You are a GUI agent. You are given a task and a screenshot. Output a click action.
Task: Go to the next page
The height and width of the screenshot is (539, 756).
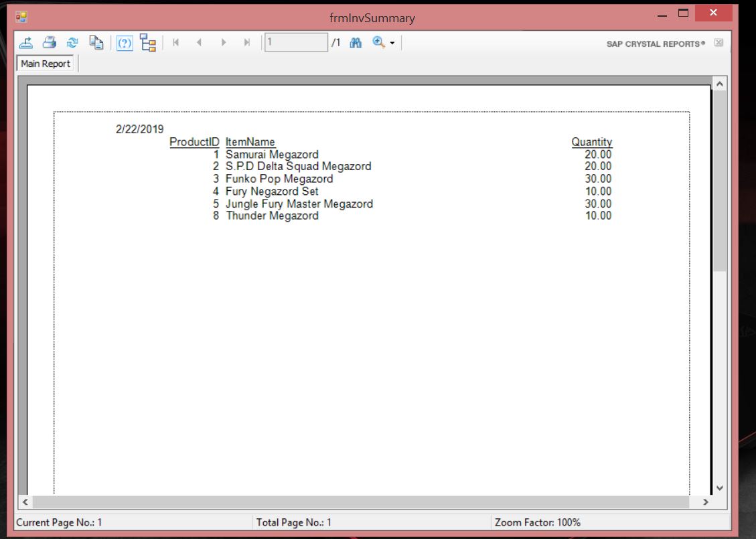(223, 43)
